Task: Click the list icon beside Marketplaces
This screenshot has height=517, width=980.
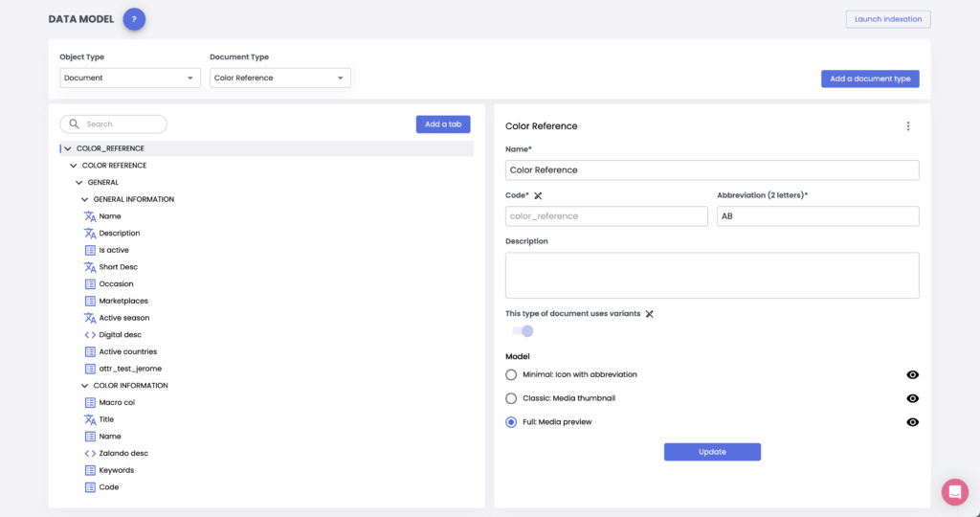Action: (x=90, y=301)
